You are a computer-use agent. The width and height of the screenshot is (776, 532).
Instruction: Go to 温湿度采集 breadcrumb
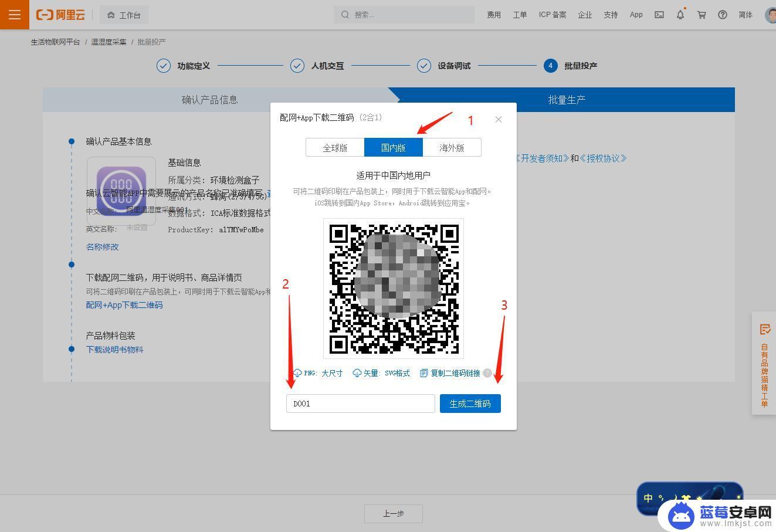click(x=109, y=42)
